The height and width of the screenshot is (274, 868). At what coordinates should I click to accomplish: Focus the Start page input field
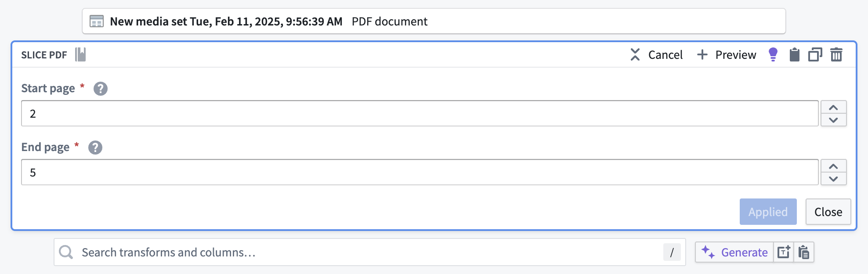[420, 113]
